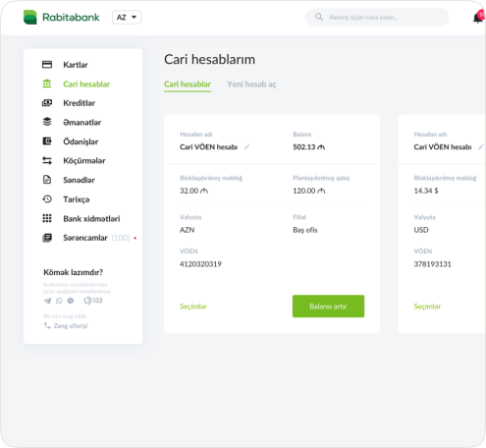Open the Ödənişlər wallet icon
Image resolution: width=486 pixels, height=448 pixels.
point(47,141)
